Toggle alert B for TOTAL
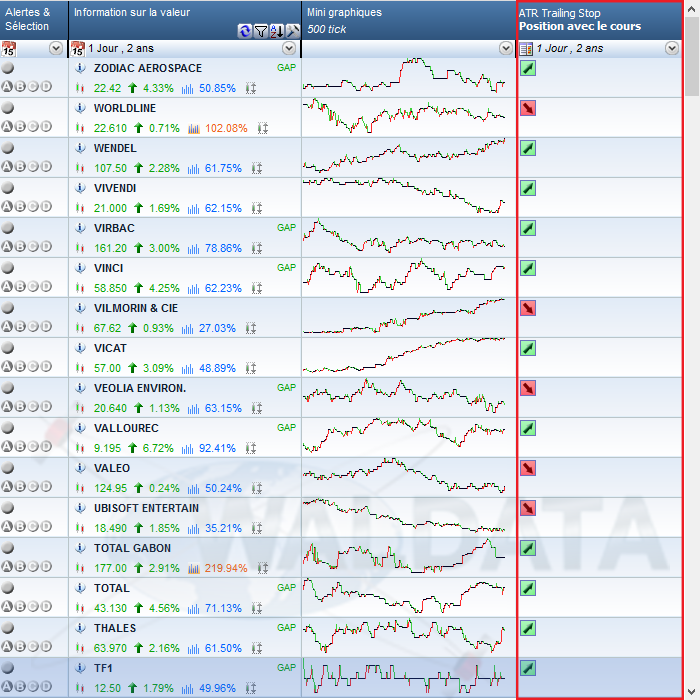 (x=20, y=606)
